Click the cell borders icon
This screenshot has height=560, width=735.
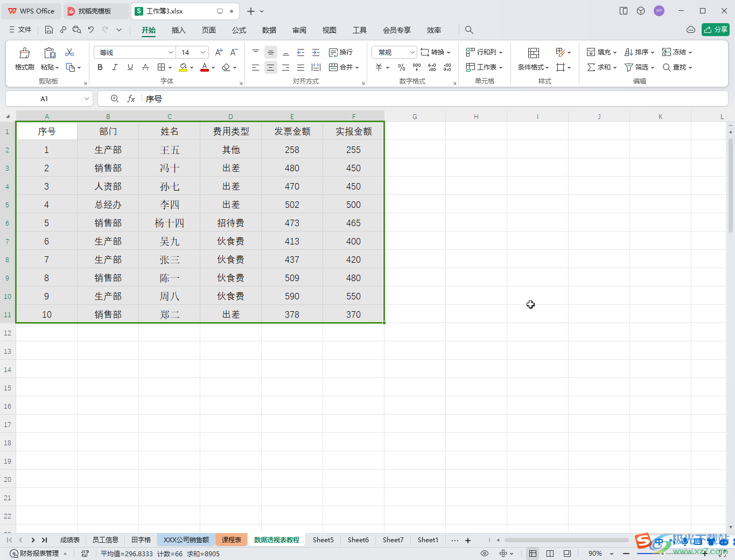pyautogui.click(x=161, y=67)
